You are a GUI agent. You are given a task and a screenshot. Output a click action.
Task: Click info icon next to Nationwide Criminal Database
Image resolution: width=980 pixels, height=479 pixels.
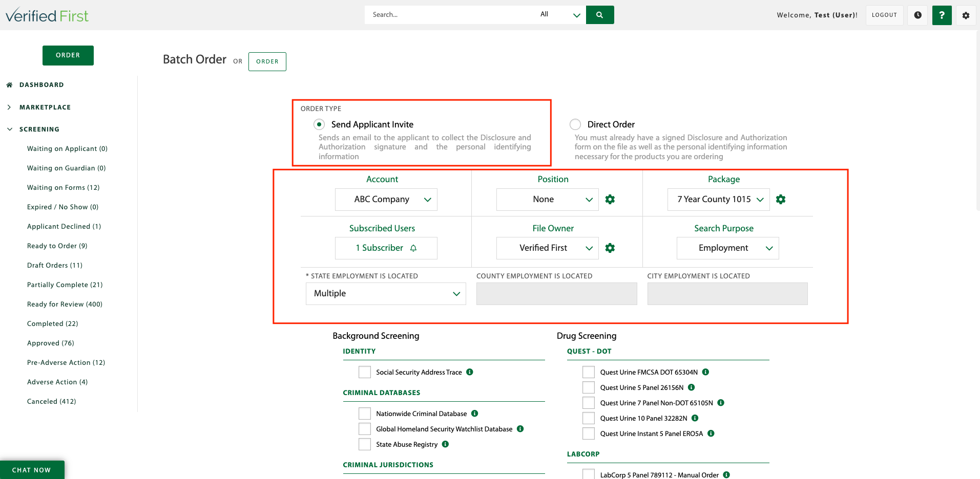pyautogui.click(x=474, y=413)
